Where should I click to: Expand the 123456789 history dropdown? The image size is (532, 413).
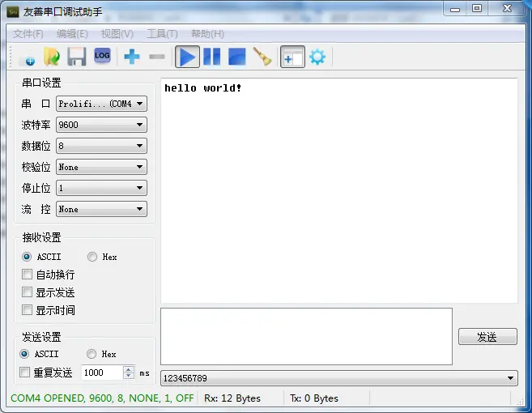339,378
